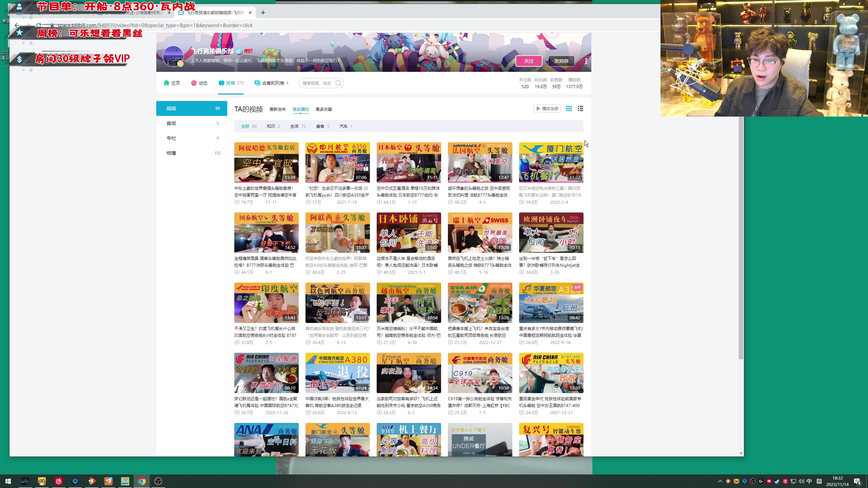
Task: Click the 主页 home icon tab
Action: [x=172, y=83]
